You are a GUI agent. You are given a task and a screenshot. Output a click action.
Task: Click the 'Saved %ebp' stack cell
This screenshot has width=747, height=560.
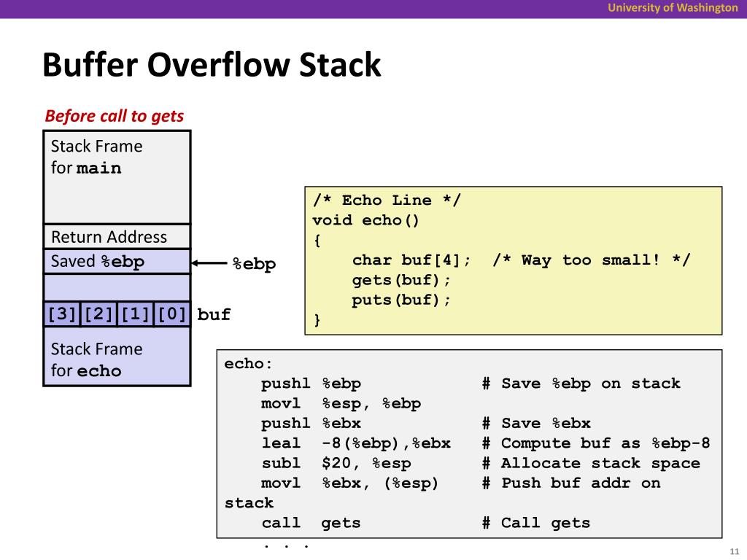tap(117, 262)
